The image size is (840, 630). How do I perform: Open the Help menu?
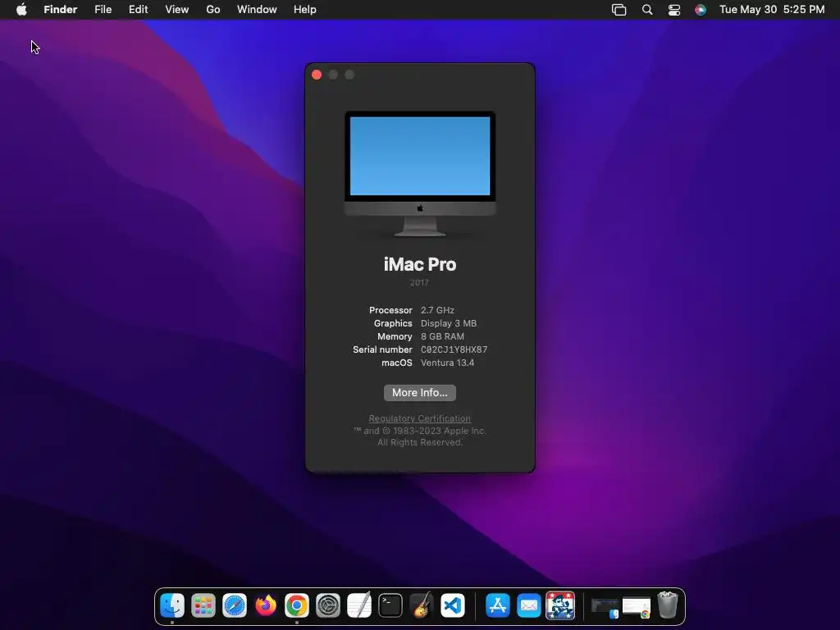(x=305, y=10)
